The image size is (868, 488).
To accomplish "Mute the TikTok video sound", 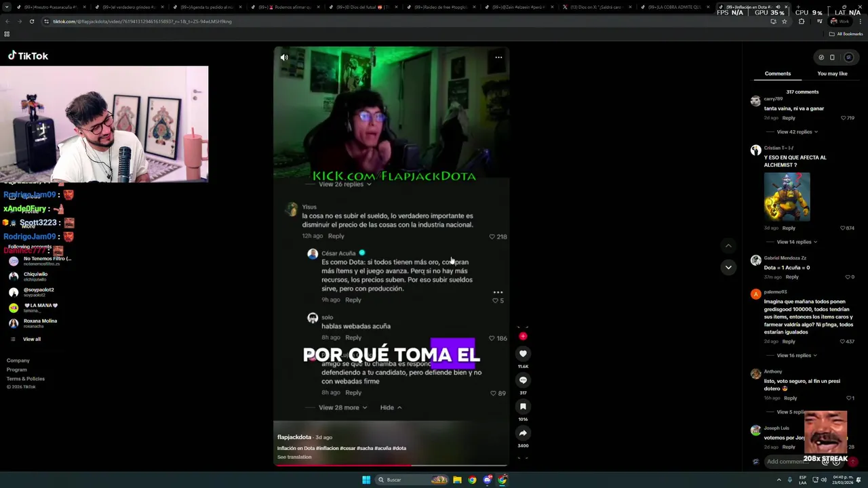I will [x=284, y=58].
